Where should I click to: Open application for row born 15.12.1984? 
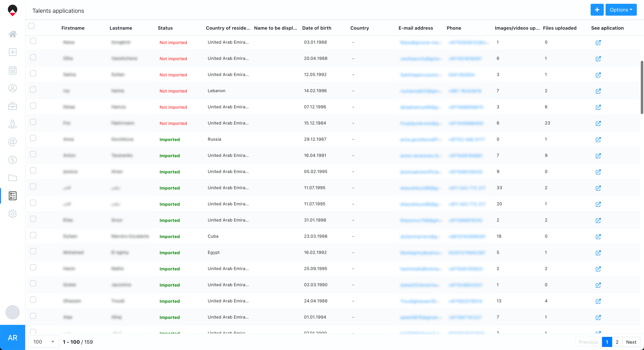(x=598, y=123)
